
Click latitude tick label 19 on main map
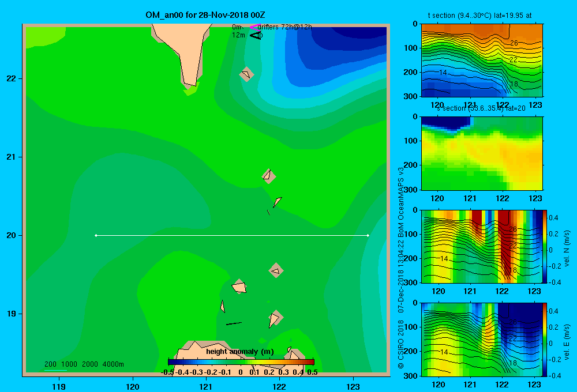[x=12, y=314]
